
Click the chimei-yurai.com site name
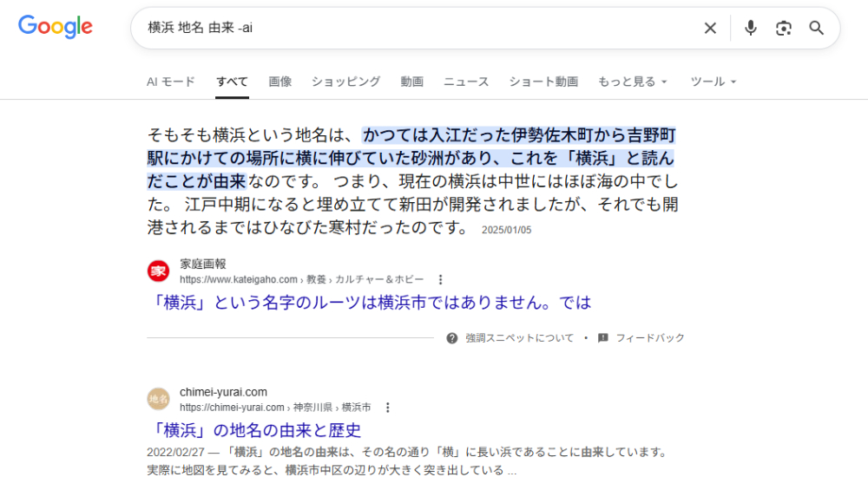(x=223, y=392)
